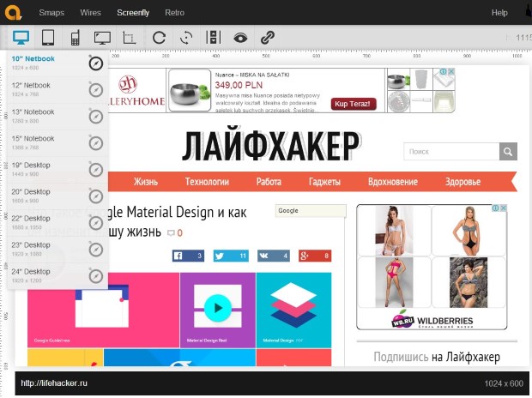Open the Wires tool tab

coord(90,13)
